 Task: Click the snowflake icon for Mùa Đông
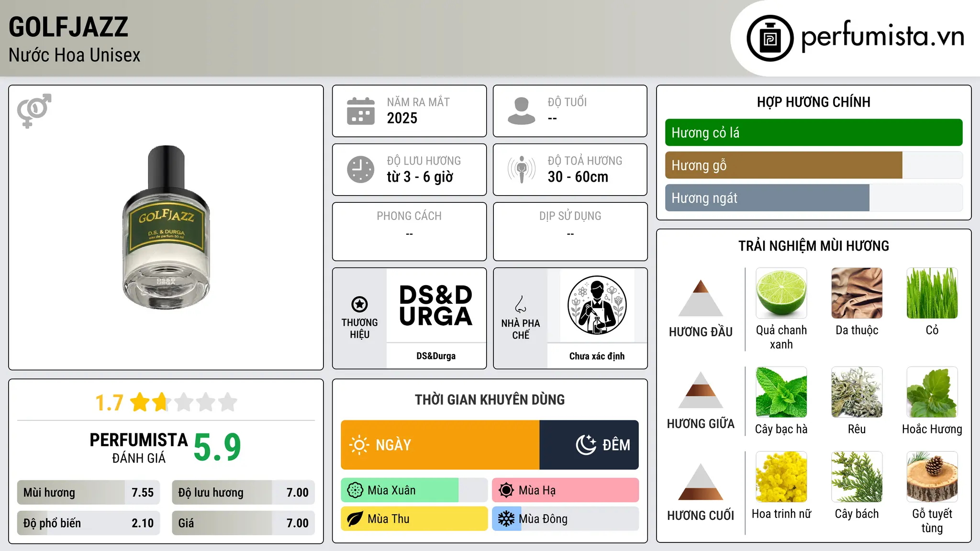(x=506, y=519)
